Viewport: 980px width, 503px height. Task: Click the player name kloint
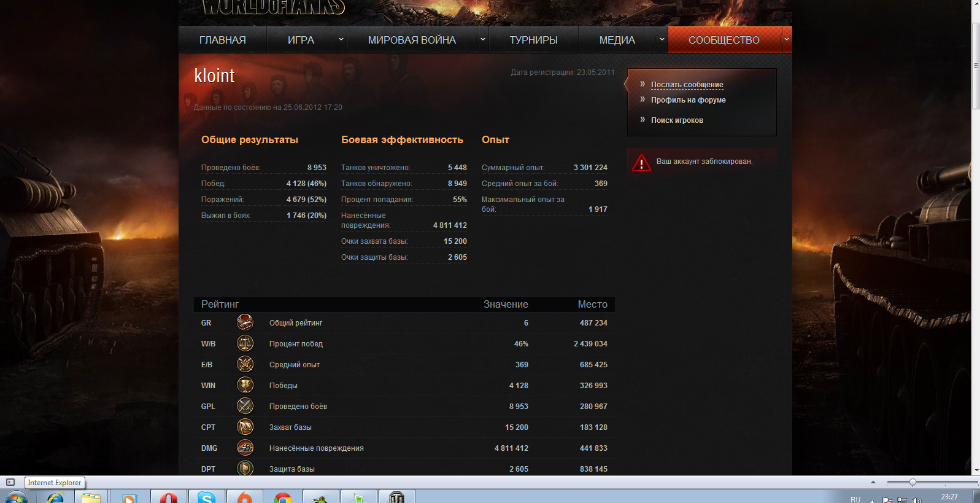(x=214, y=76)
